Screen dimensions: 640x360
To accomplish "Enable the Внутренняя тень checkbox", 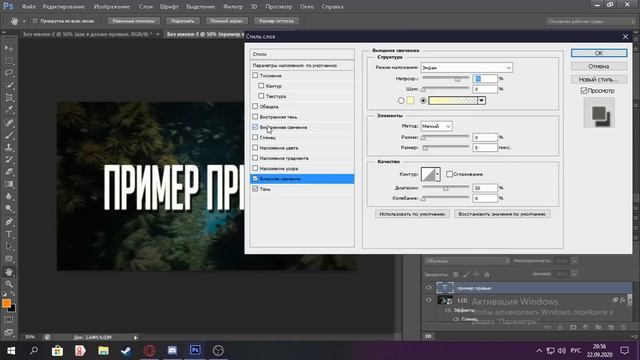I will pos(255,117).
